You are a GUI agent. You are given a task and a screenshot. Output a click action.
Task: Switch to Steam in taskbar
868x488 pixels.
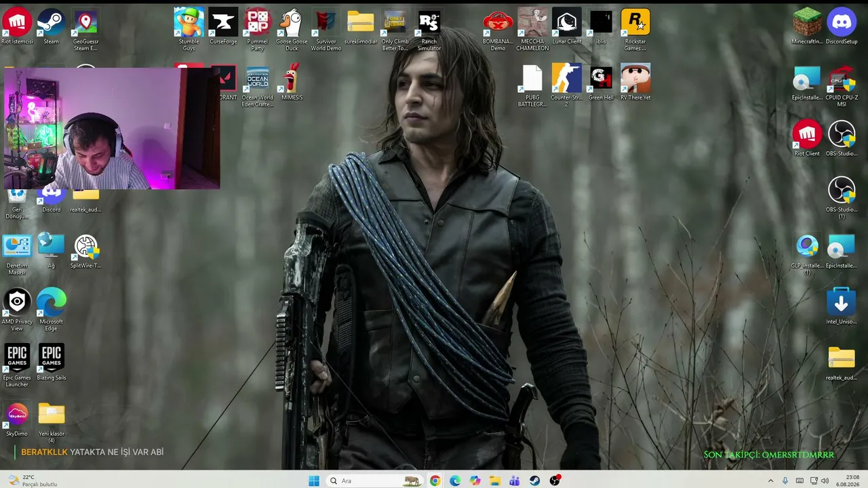pos(535,481)
